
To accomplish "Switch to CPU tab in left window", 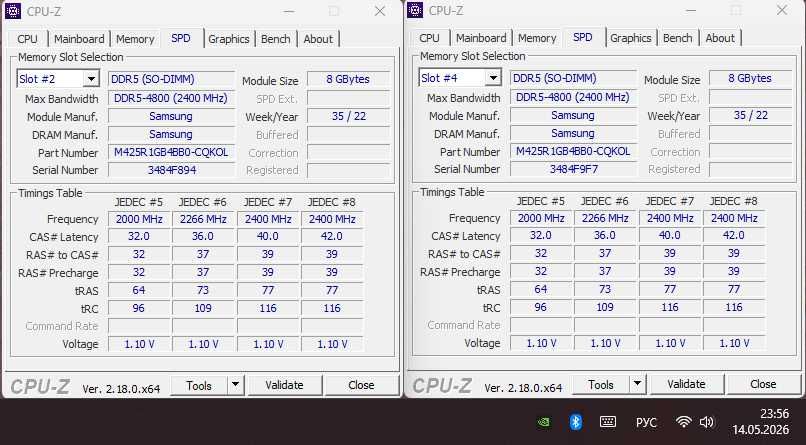I will point(27,39).
